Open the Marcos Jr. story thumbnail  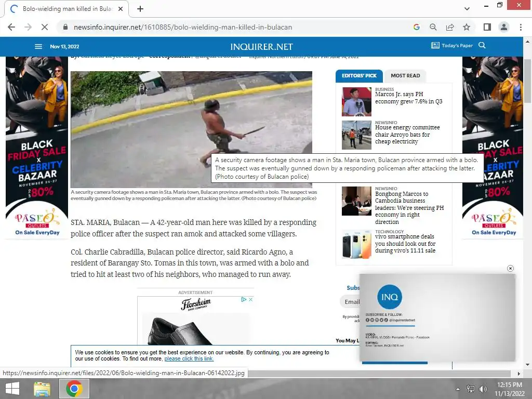(356, 102)
